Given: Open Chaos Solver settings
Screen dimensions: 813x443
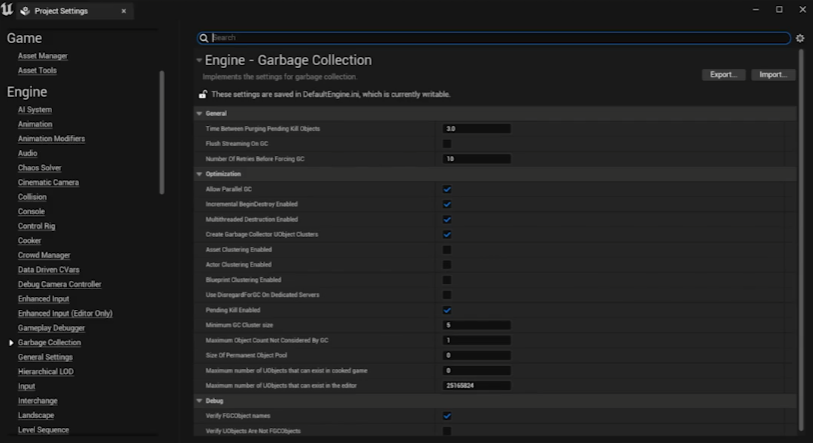Looking at the screenshot, I should [39, 168].
